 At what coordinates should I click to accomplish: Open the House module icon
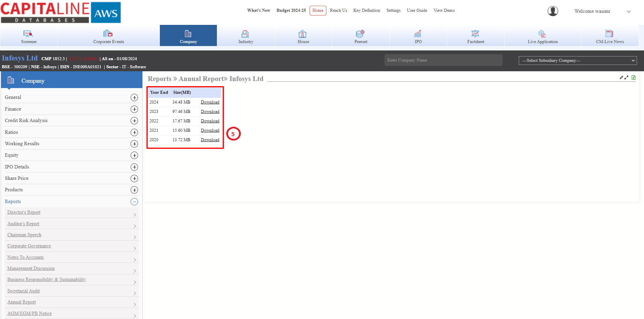[303, 34]
